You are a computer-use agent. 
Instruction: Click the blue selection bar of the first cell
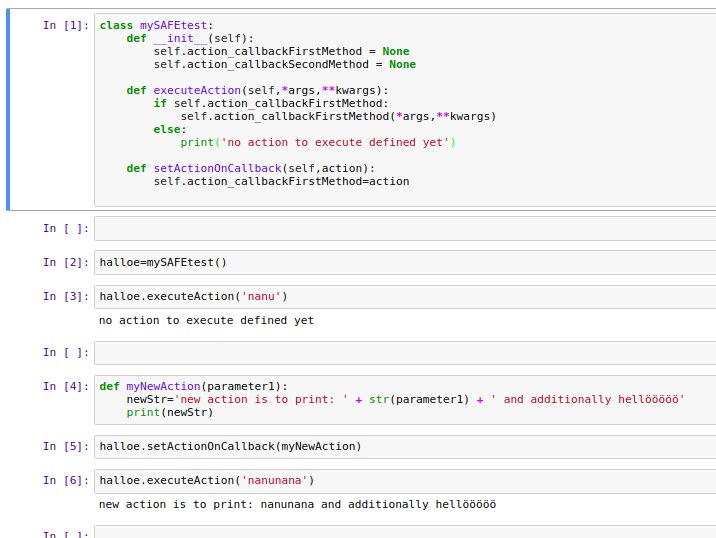pyautogui.click(x=9, y=110)
